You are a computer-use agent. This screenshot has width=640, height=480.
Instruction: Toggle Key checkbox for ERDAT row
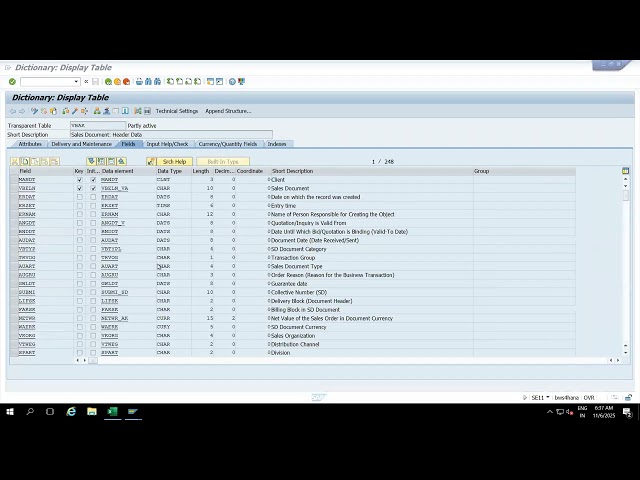pyautogui.click(x=80, y=197)
